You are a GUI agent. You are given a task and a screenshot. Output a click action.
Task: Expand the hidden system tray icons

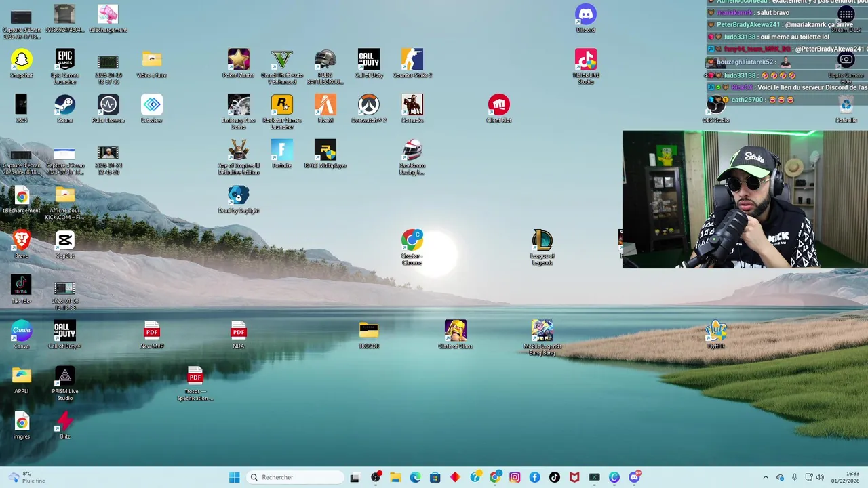[x=766, y=477]
